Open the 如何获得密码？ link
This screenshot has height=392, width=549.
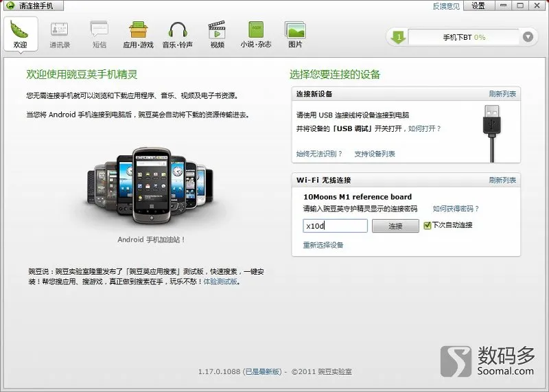[456, 209]
